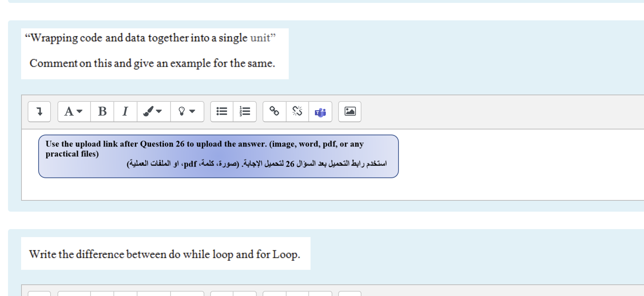Open the lightbulb background color dropdown
Image resolution: width=644 pixels, height=296 pixels.
187,112
